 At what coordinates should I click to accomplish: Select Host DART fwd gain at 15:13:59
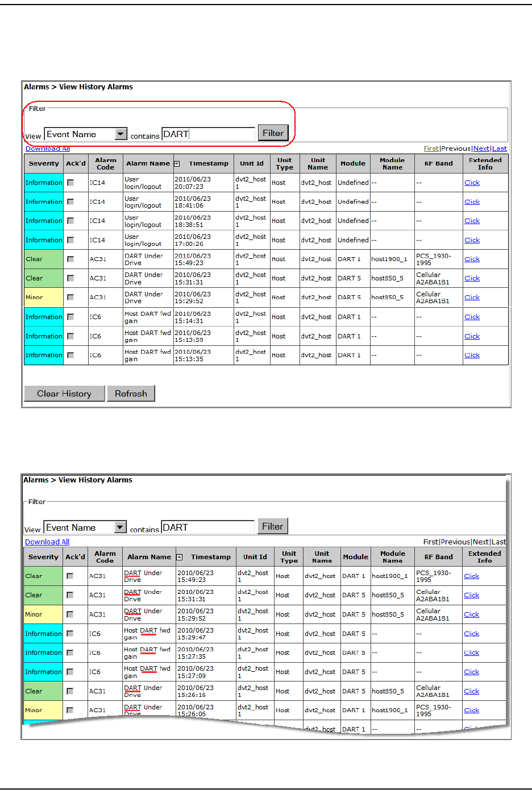148,336
